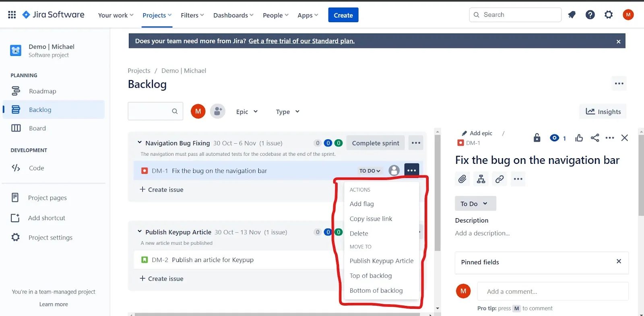Dismiss the Standard plan trial banner
Image resolution: width=644 pixels, height=316 pixels.
pos(618,41)
